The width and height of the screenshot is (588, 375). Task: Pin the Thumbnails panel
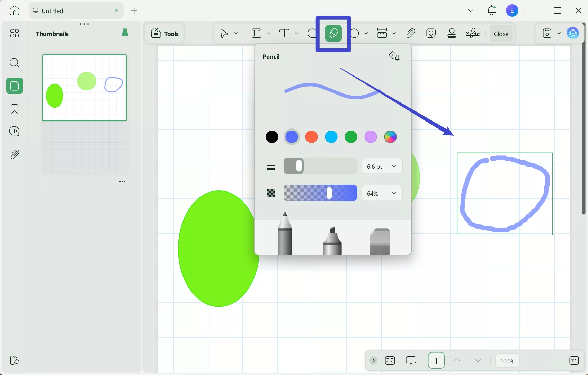coord(125,33)
